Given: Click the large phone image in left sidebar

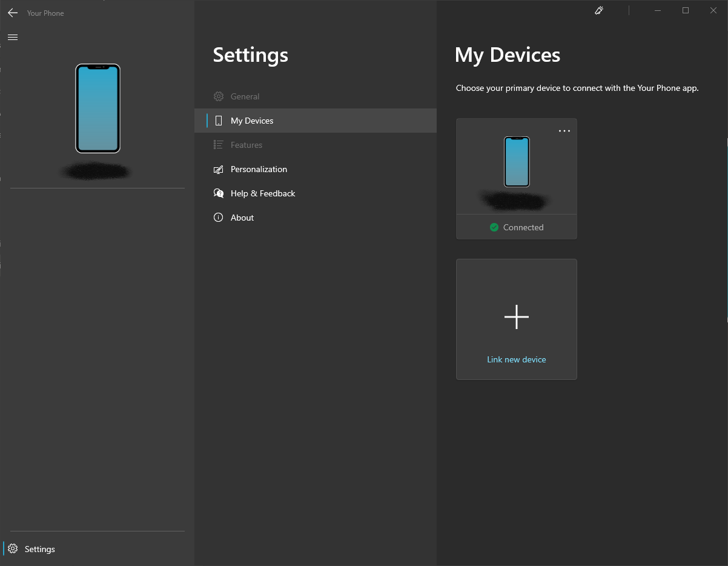Looking at the screenshot, I should click(98, 108).
